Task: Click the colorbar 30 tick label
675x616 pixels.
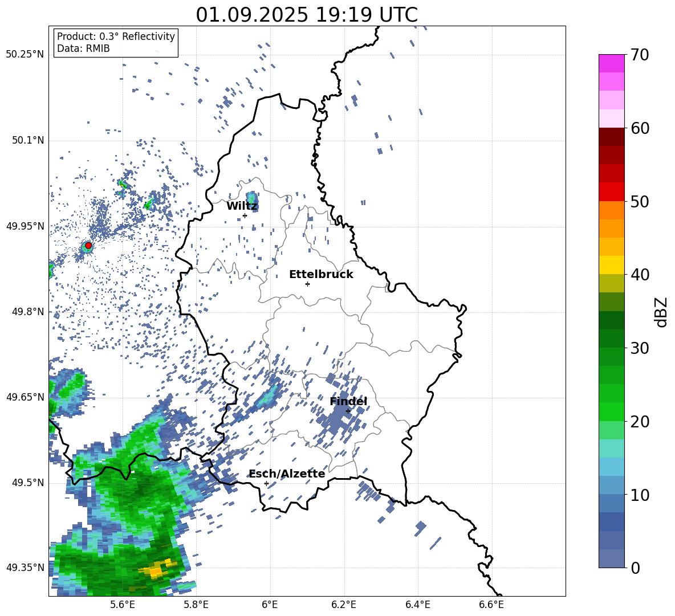Action: click(x=640, y=348)
